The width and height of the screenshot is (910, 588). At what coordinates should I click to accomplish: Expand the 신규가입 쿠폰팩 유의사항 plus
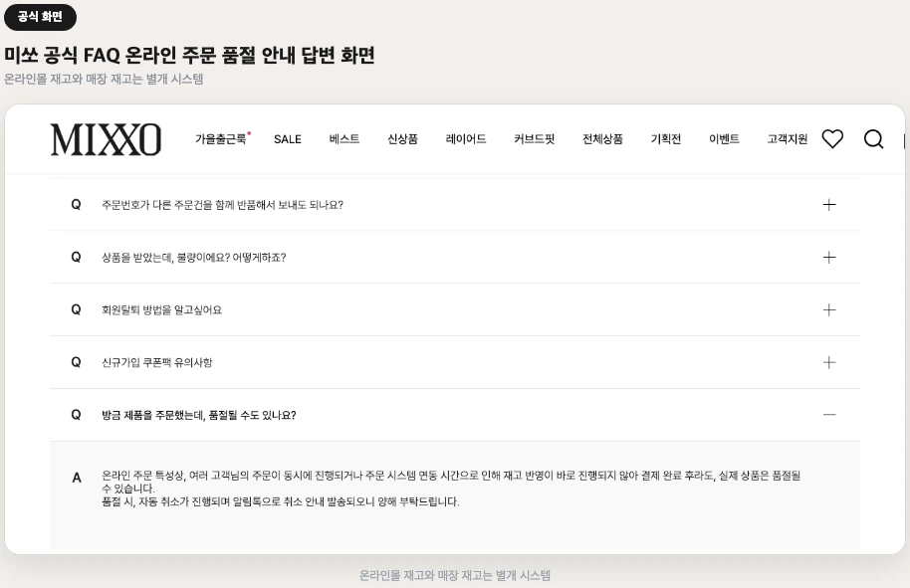point(829,362)
